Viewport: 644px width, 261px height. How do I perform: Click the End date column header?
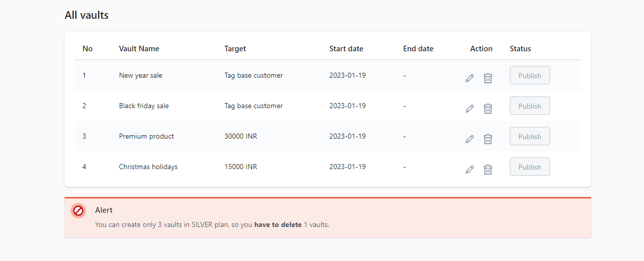click(418, 49)
